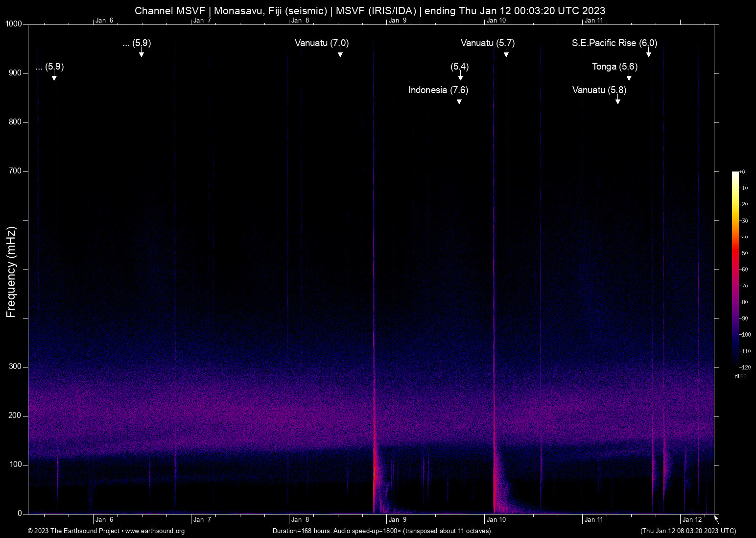Select the Frequency (mHz) axis title
The height and width of the screenshot is (538, 756).
[x=11, y=272]
